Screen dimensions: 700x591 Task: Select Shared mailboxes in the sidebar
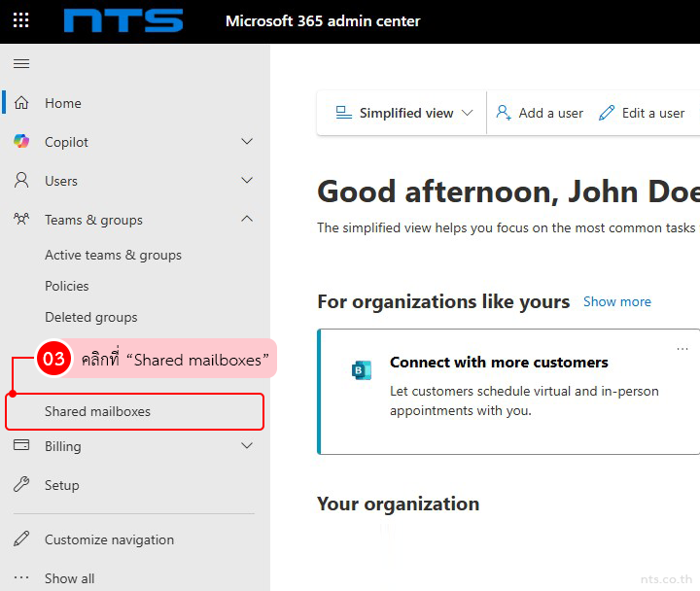click(x=97, y=411)
